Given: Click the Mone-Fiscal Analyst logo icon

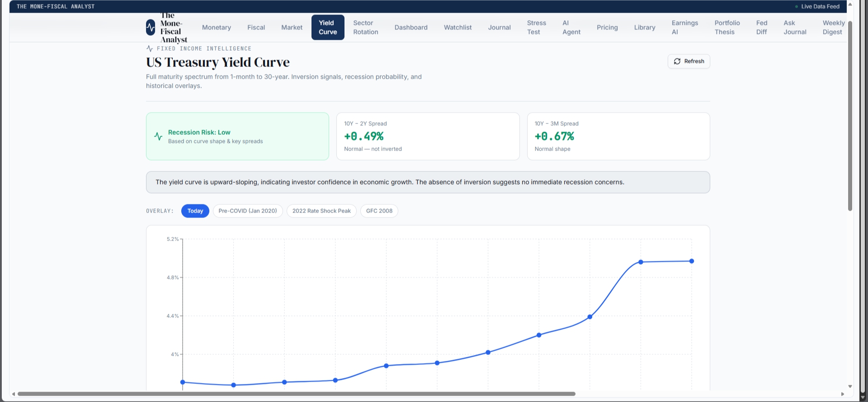Looking at the screenshot, I should [x=151, y=27].
